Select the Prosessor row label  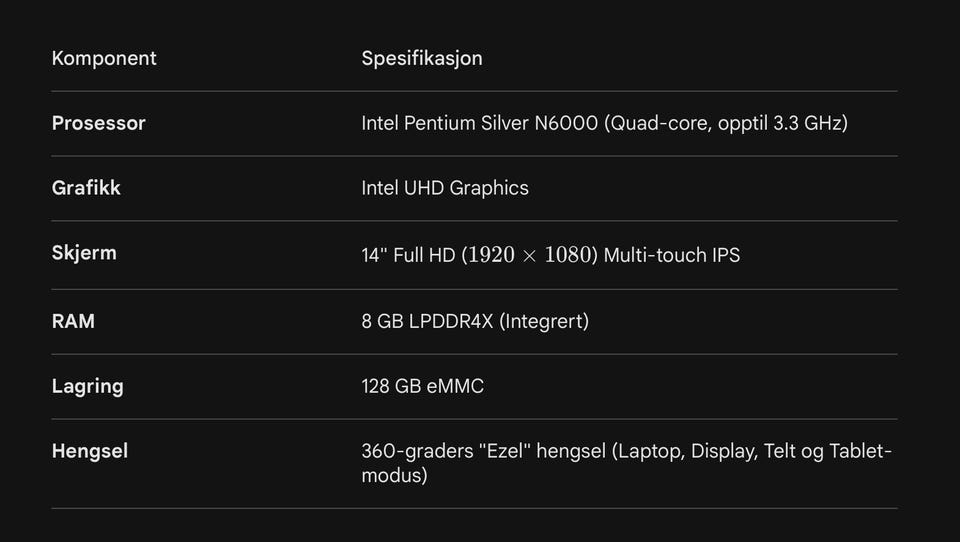[x=99, y=123]
